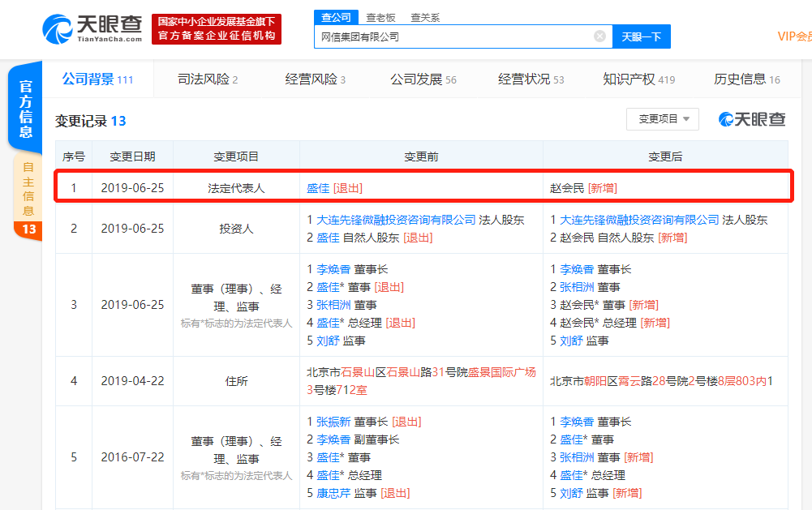The image size is (812, 510).
Task: Click the 天眼查 watermark beside 变更记录 heading
Action: coord(750,118)
